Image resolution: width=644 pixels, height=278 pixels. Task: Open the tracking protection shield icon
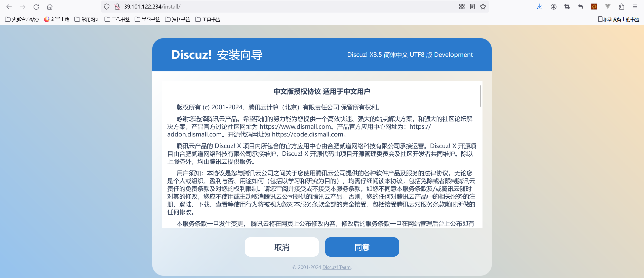107,7
